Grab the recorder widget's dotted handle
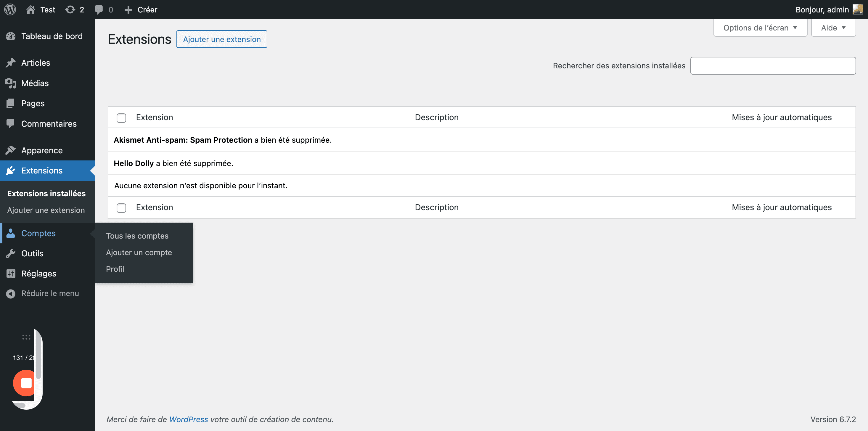This screenshot has height=431, width=868. coord(26,337)
